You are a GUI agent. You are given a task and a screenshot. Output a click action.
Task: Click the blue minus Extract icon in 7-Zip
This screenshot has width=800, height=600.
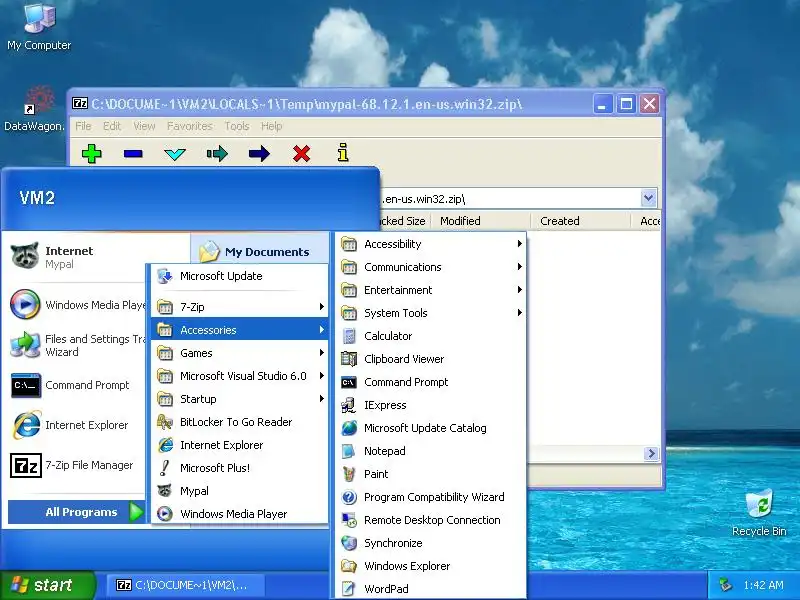click(133, 153)
